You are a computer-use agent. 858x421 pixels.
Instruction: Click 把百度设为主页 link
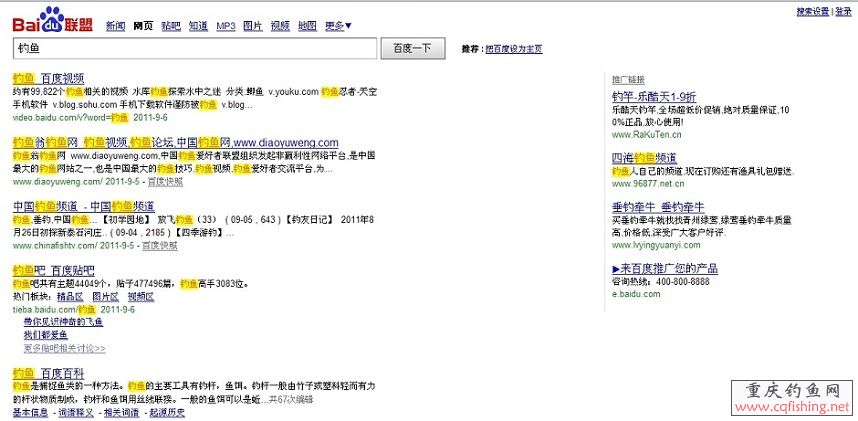coord(514,49)
